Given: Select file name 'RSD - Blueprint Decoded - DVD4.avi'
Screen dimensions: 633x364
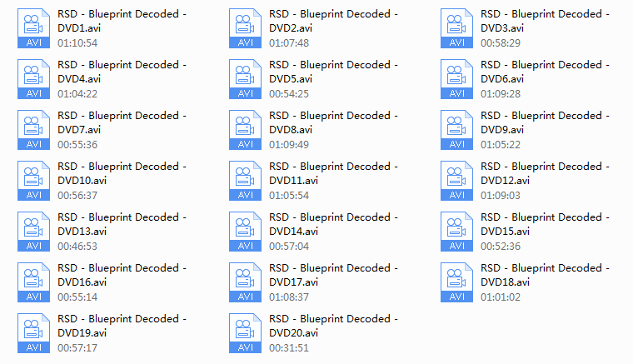Looking at the screenshot, I should [122, 72].
